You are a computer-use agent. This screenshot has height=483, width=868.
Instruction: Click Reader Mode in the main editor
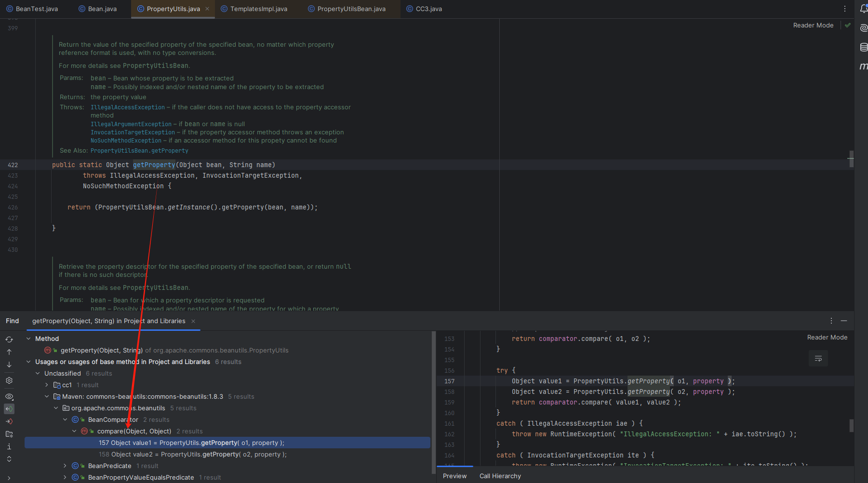click(x=813, y=26)
